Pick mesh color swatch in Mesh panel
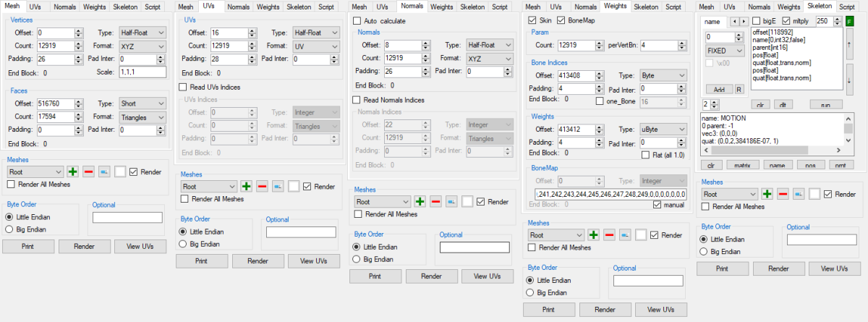The width and height of the screenshot is (868, 322). coord(120,171)
